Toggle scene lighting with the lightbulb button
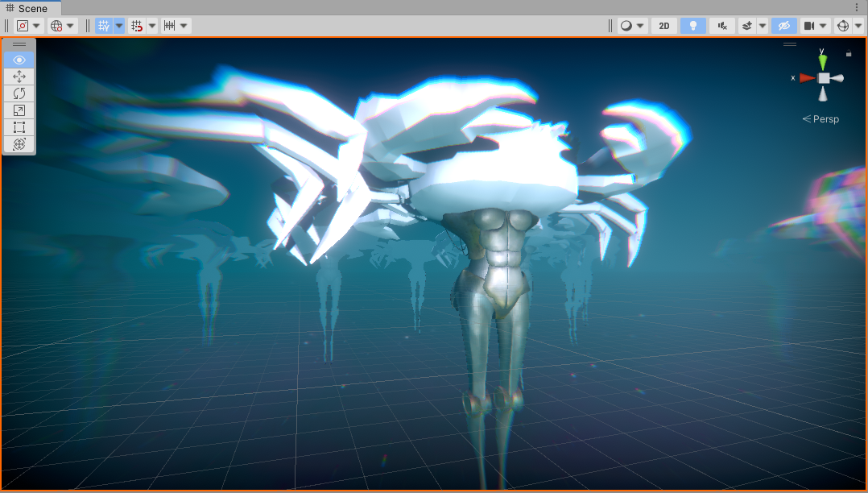The width and height of the screenshot is (868, 493). pos(692,26)
